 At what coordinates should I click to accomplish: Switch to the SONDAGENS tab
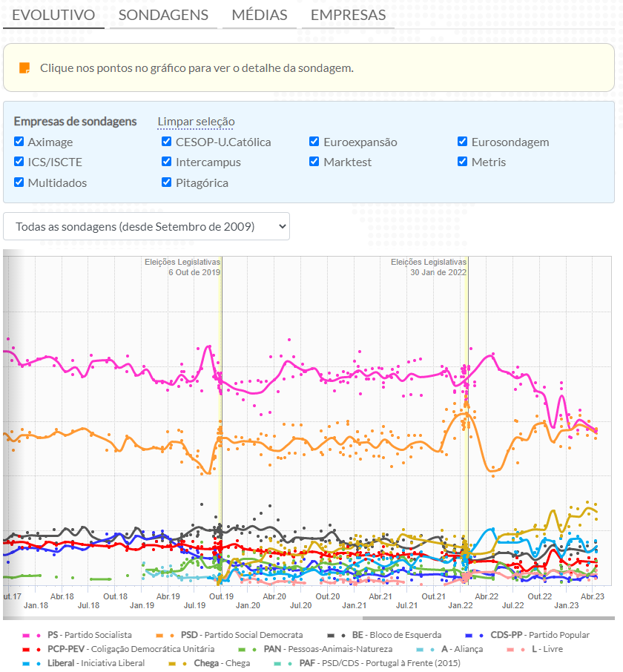(x=163, y=15)
